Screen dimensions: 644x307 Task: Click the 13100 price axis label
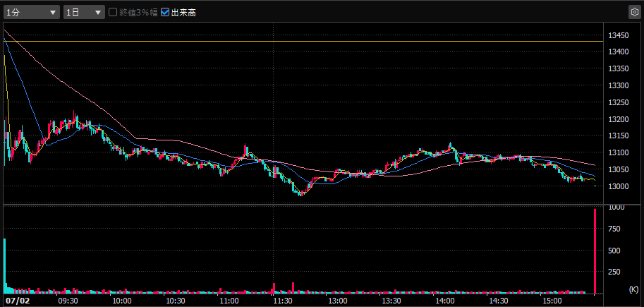618,152
